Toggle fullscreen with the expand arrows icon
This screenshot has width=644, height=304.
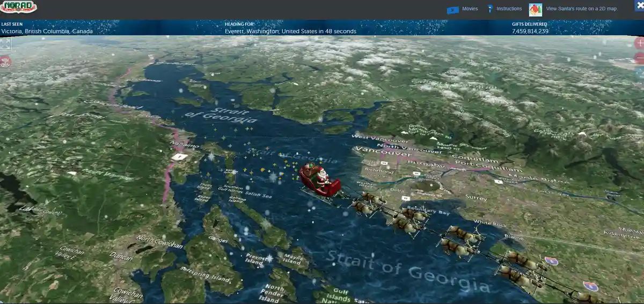coord(5,45)
